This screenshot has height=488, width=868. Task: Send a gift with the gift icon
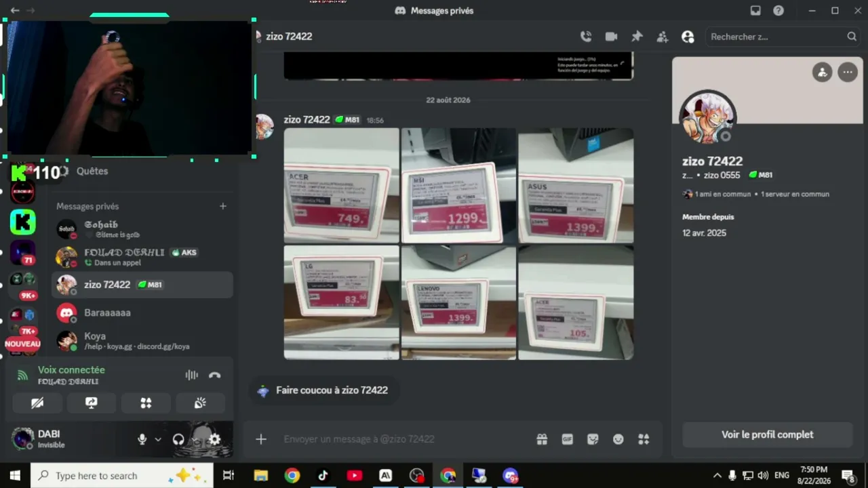pyautogui.click(x=542, y=439)
